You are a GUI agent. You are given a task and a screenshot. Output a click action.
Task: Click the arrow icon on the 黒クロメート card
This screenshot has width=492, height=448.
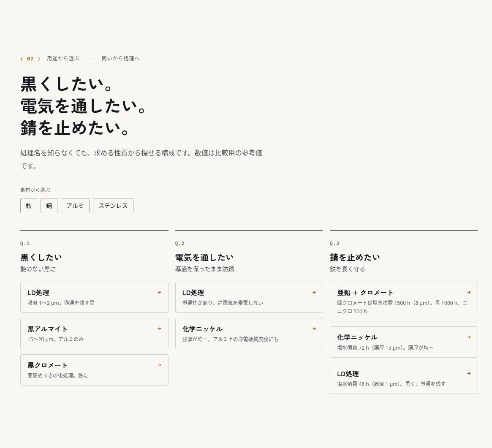159,365
